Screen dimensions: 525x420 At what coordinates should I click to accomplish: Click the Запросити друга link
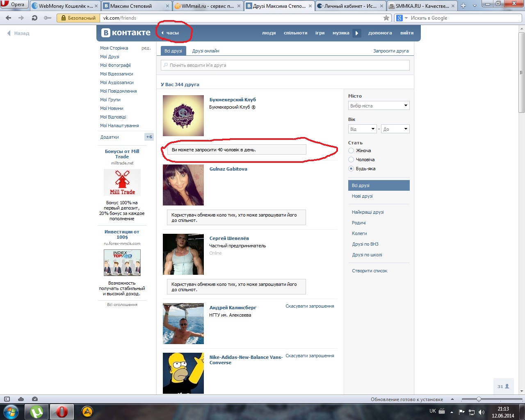click(391, 51)
